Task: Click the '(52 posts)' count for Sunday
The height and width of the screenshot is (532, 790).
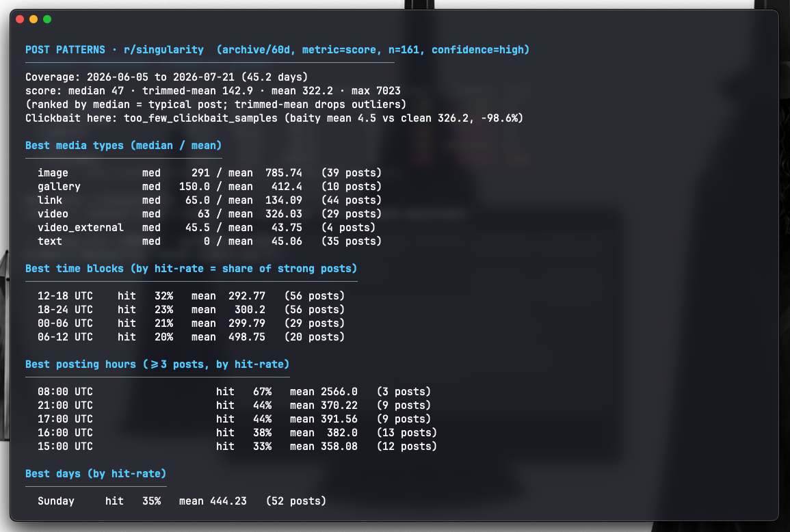Action: coord(295,501)
